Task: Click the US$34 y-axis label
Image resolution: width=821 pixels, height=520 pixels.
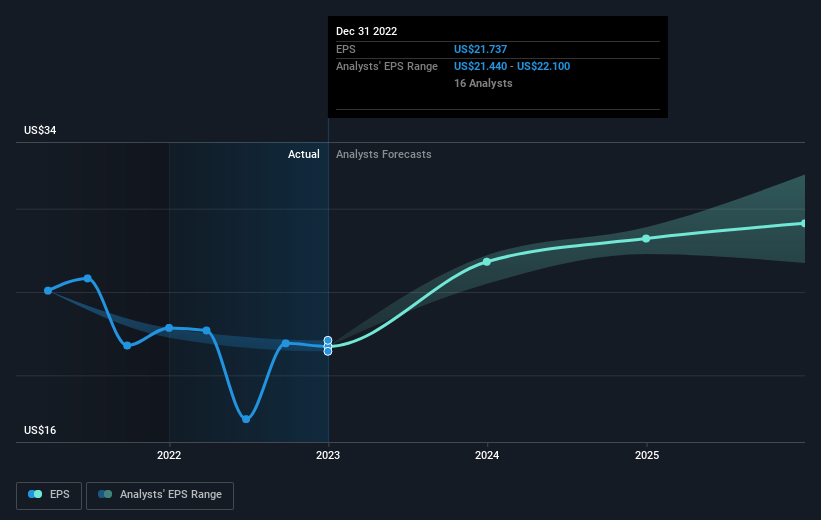Action: point(40,130)
